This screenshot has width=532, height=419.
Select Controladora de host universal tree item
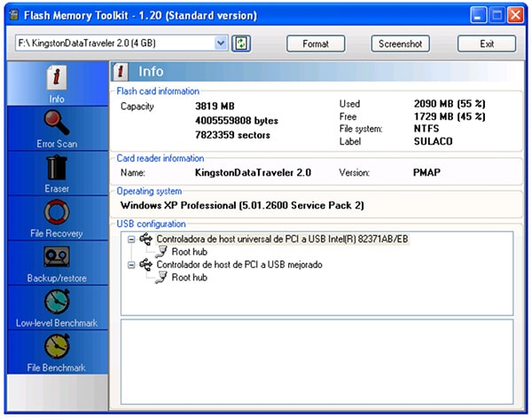tap(282, 239)
